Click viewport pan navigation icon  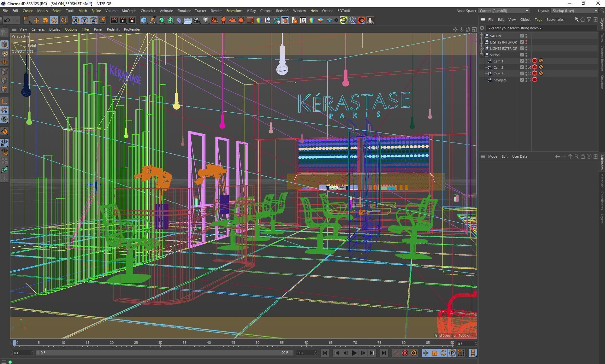pos(455,29)
